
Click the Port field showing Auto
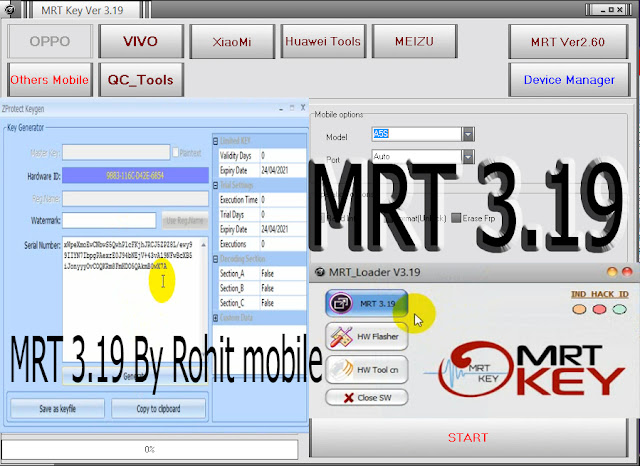(x=416, y=156)
